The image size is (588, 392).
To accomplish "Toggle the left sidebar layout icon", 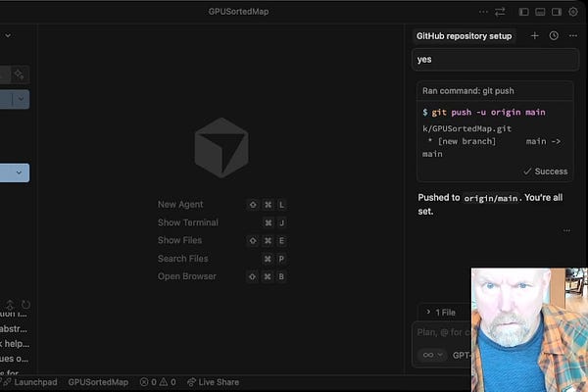I will [x=523, y=12].
